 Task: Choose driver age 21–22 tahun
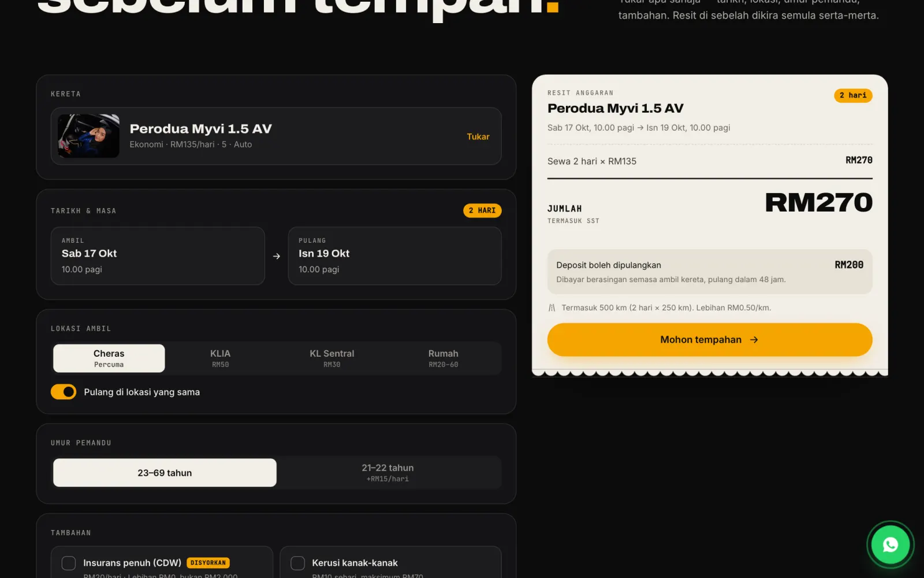[x=388, y=473]
